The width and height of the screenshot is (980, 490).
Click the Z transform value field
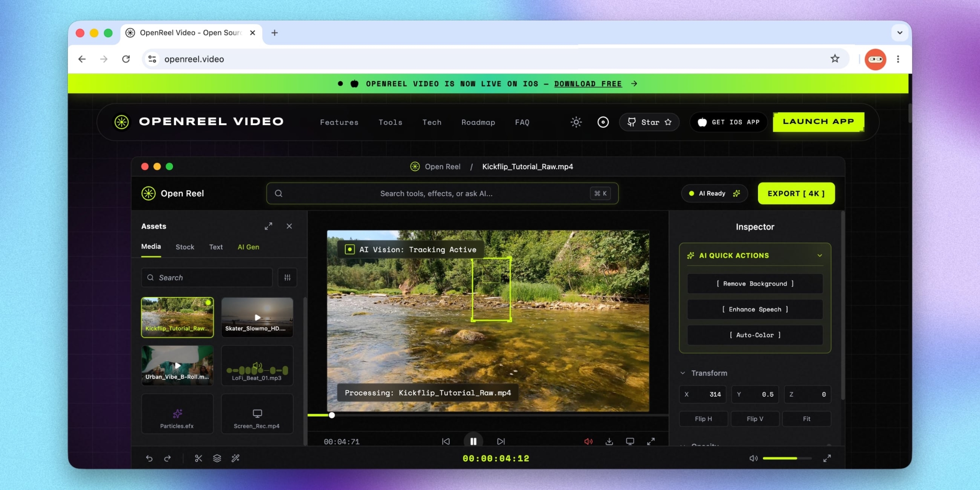807,394
